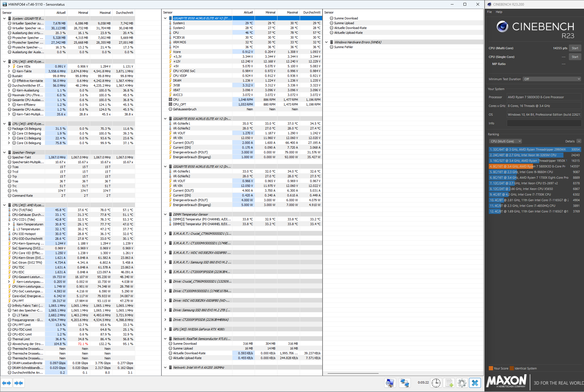The width and height of the screenshot is (584, 392).
Task: Open the remote monitor computer icon
Action: click(390, 383)
